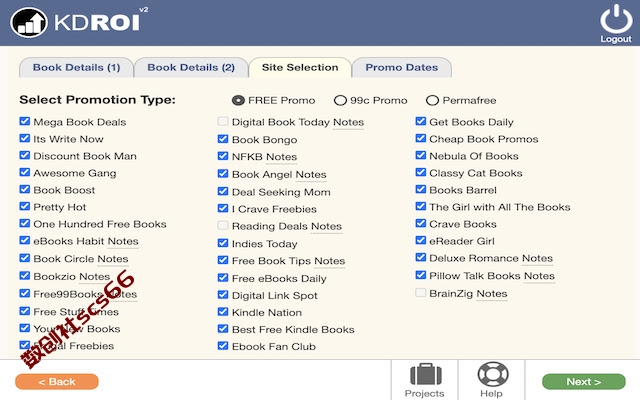This screenshot has height=400, width=640.
Task: Toggle Get Books Daily checkbox
Action: point(421,121)
